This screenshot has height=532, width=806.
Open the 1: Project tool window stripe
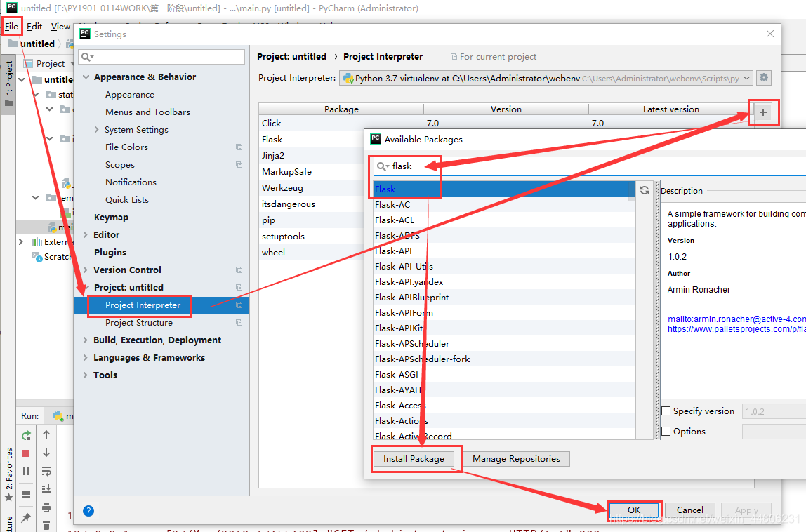point(8,84)
